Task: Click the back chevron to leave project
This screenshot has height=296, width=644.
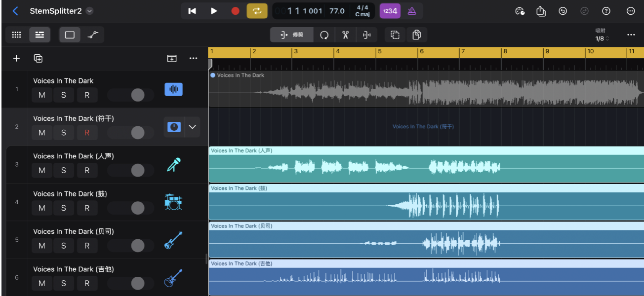Action: point(15,11)
